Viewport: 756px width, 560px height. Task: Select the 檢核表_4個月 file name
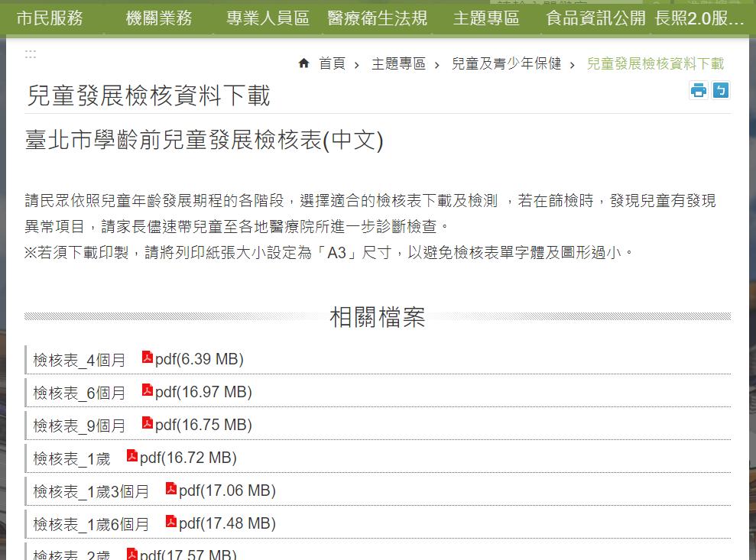click(79, 360)
